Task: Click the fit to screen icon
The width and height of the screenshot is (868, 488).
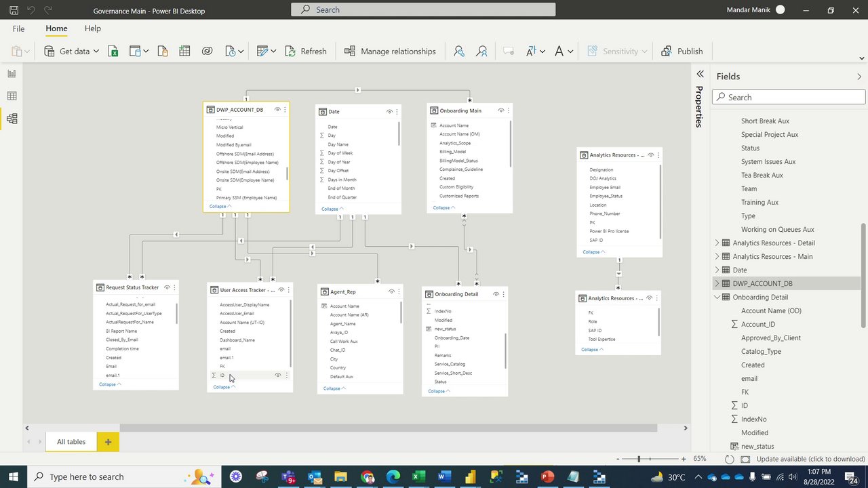Action: [x=746, y=459]
